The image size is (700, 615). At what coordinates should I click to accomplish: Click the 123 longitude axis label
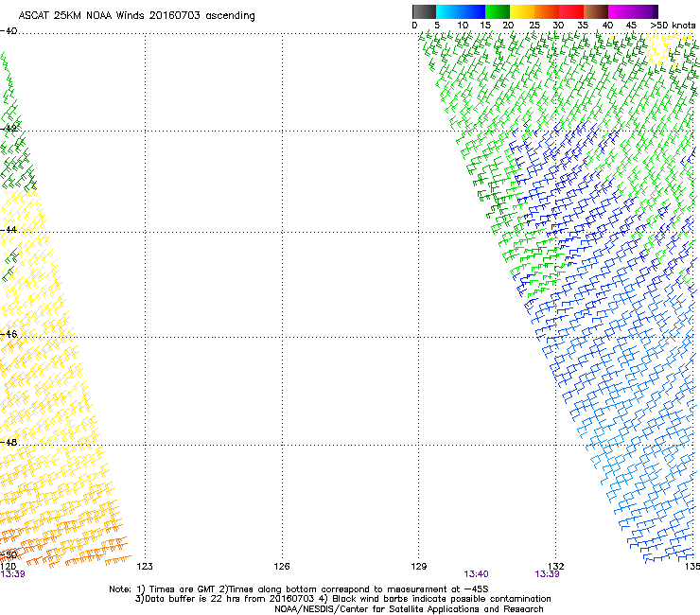pyautogui.click(x=145, y=567)
